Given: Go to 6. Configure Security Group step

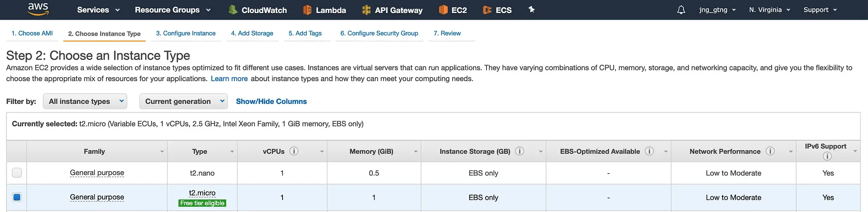Looking at the screenshot, I should tap(379, 33).
